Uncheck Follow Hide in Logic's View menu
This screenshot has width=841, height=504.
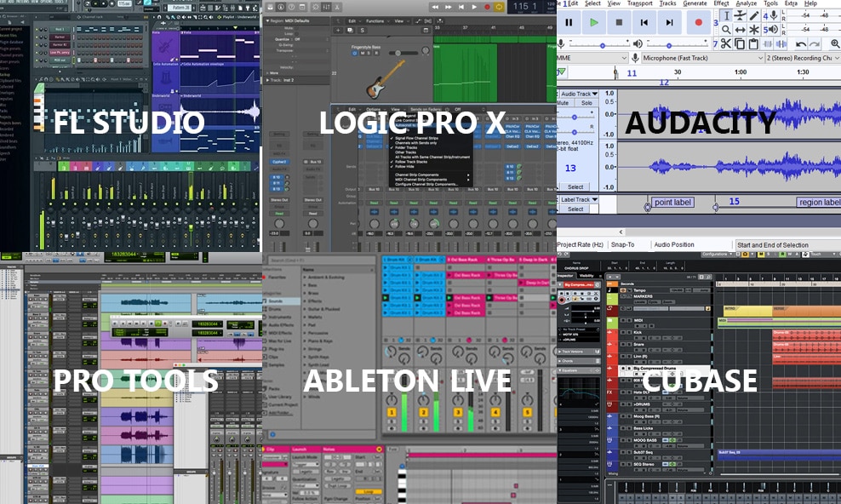tap(404, 167)
